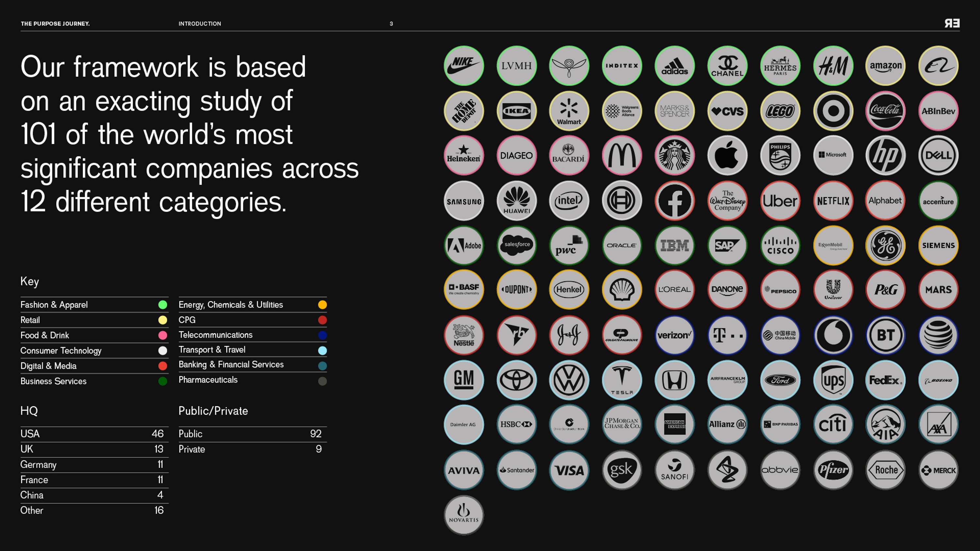980x551 pixels.
Task: Click the Facebook logo
Action: pyautogui.click(x=675, y=201)
